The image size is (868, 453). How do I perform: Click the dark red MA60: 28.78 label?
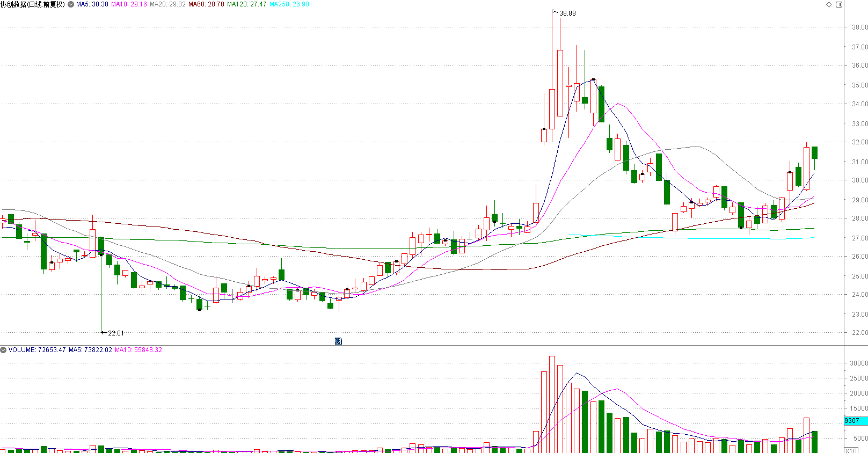tap(206, 4)
